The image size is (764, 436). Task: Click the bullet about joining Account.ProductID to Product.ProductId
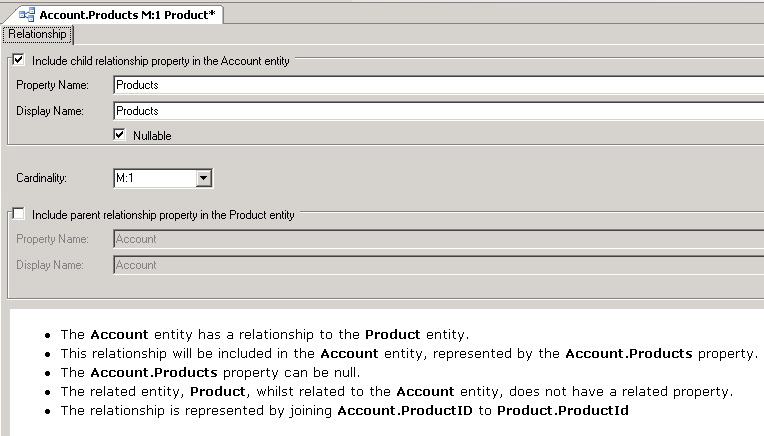click(344, 410)
